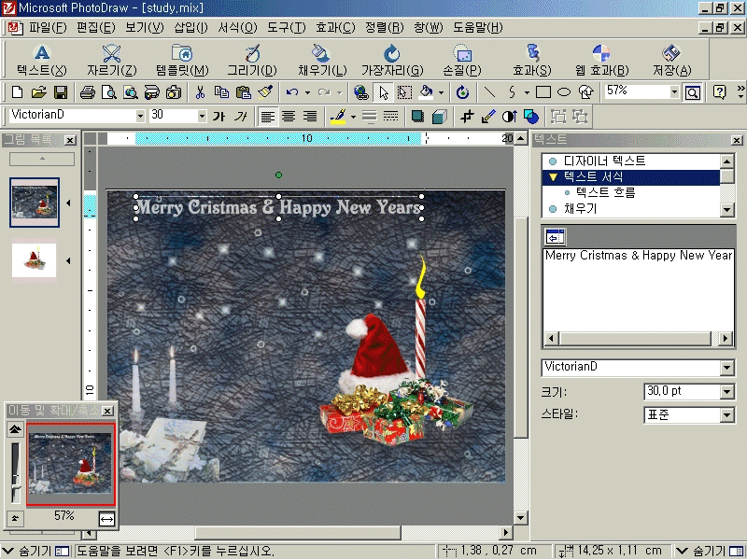Paste from the clipboard icon
Viewport: 747px width, 560px height.
[244, 91]
